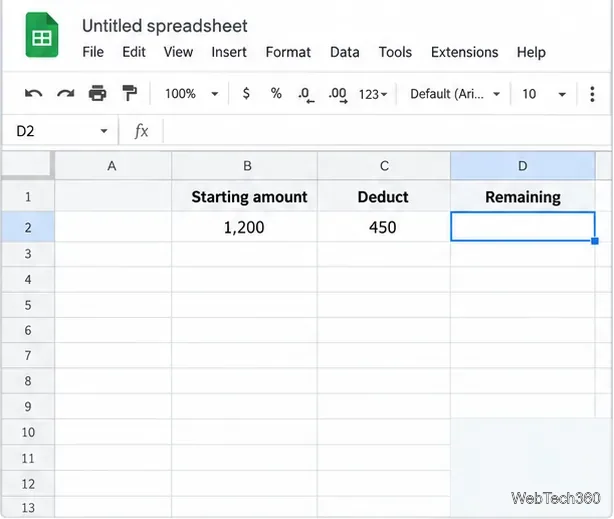Select the Deduct header cell
The height and width of the screenshot is (519, 614).
[384, 196]
